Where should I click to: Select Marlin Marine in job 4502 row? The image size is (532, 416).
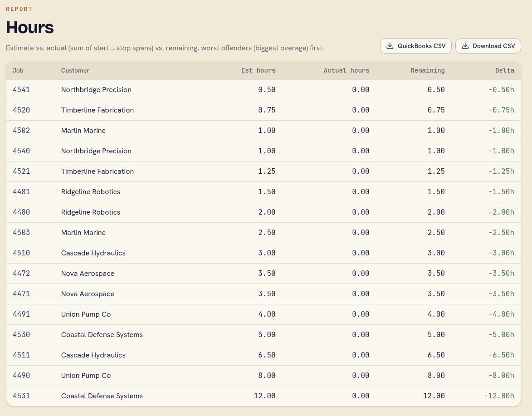[83, 130]
